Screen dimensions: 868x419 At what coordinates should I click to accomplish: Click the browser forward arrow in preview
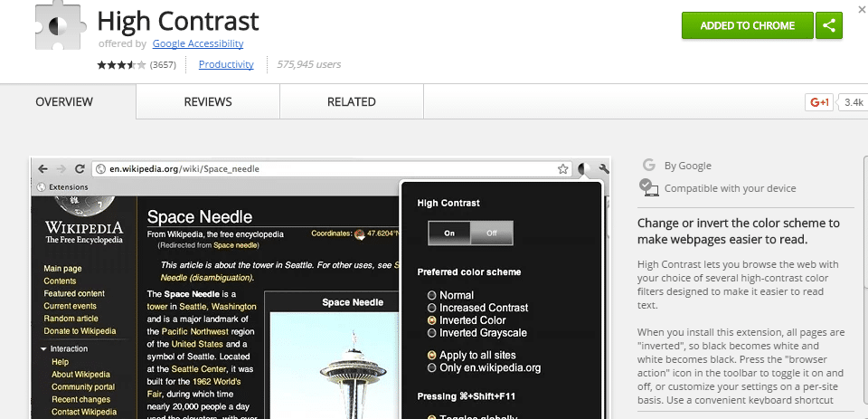click(61, 169)
